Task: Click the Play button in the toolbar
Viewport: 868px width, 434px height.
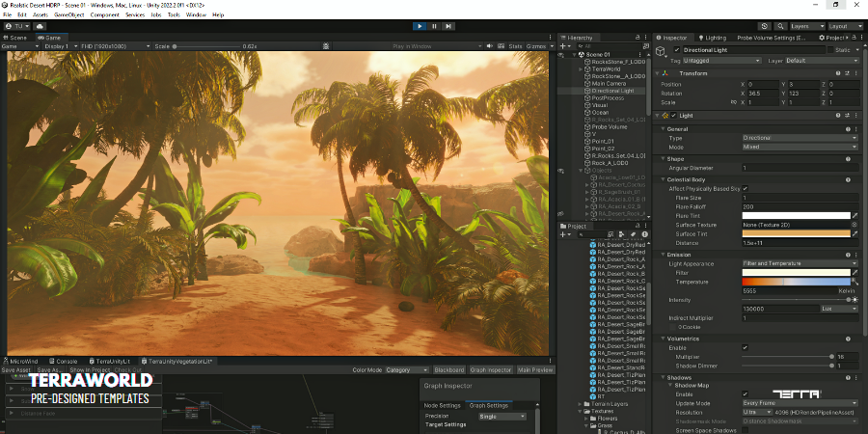Action: 420,26
